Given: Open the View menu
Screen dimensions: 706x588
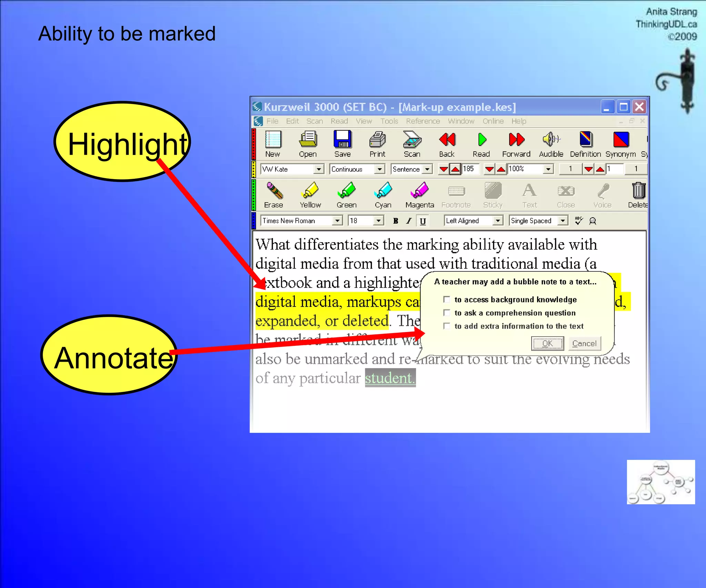Looking at the screenshot, I should tap(364, 121).
